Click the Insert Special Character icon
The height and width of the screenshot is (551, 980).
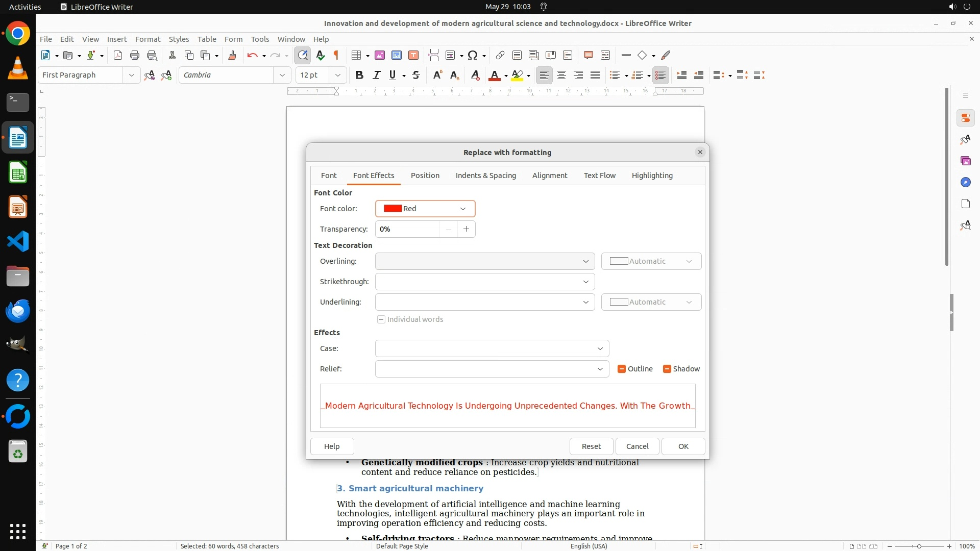[x=473, y=55]
